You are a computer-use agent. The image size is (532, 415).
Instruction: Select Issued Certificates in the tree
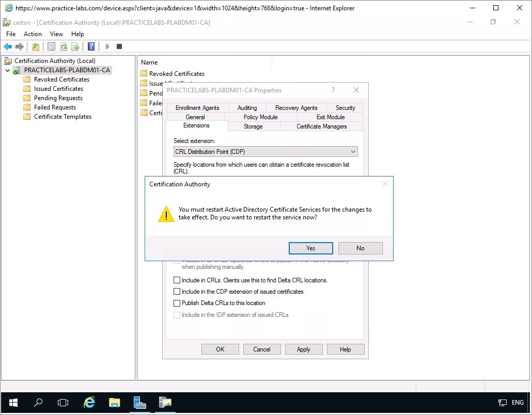pyautogui.click(x=58, y=89)
